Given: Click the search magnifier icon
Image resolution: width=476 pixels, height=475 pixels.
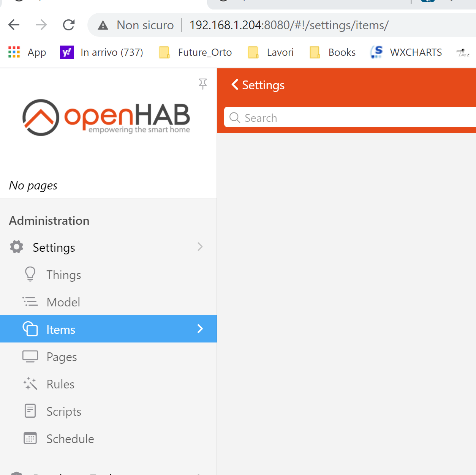Looking at the screenshot, I should click(234, 118).
